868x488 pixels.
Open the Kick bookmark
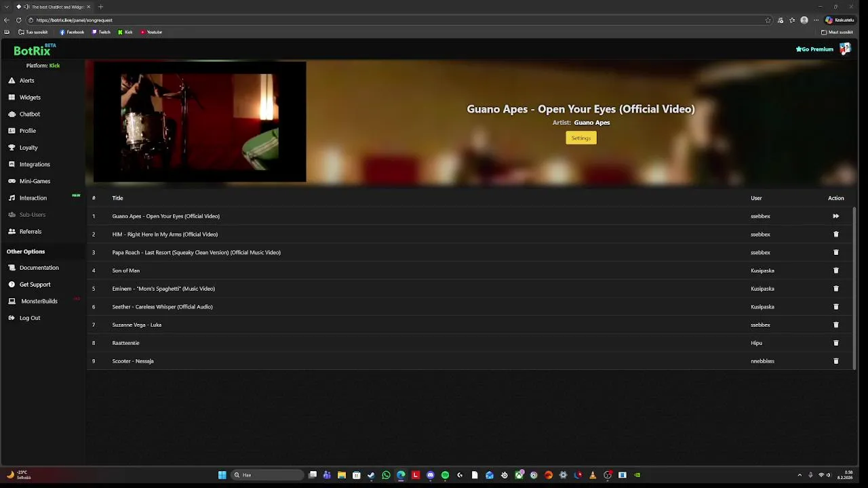click(x=125, y=32)
